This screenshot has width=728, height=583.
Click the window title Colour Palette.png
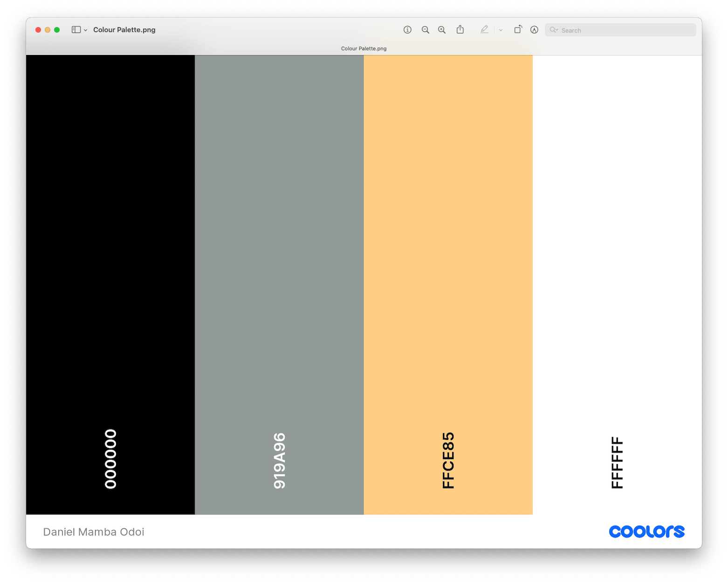point(124,30)
